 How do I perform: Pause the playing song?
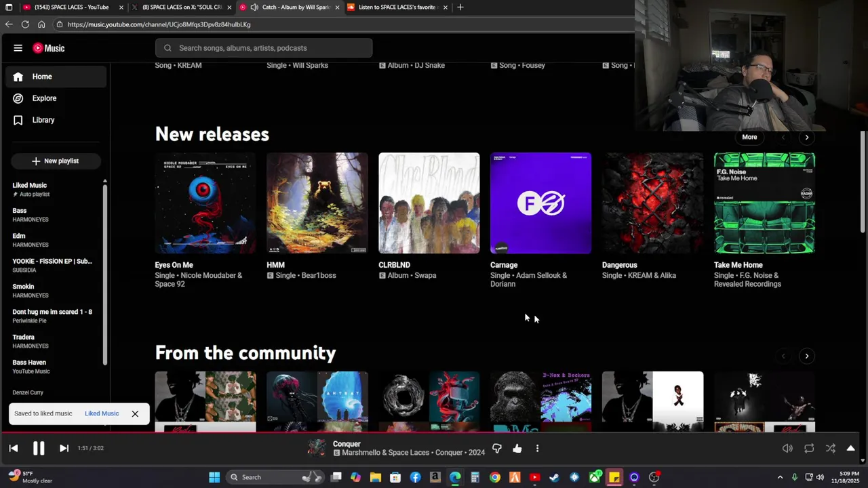[39, 448]
